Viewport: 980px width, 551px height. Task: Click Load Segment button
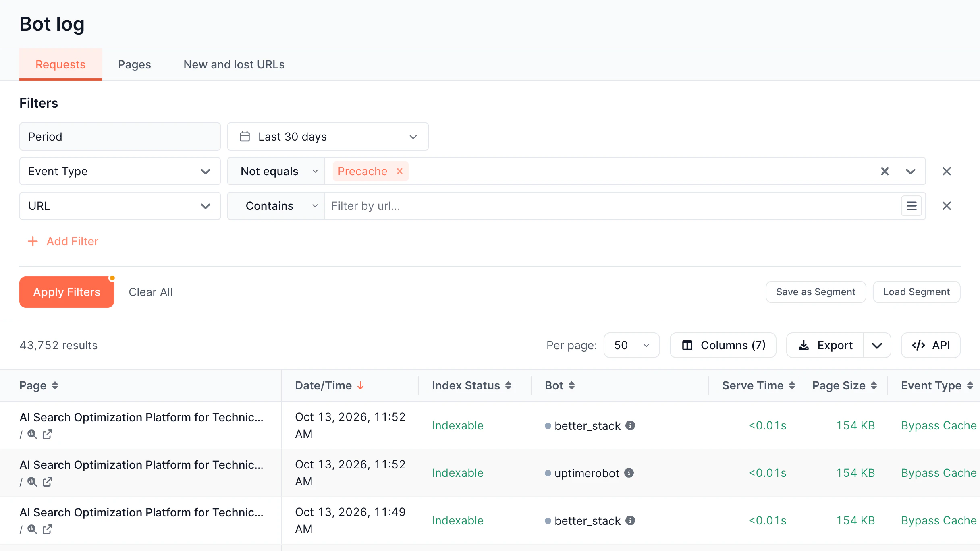[x=916, y=292]
